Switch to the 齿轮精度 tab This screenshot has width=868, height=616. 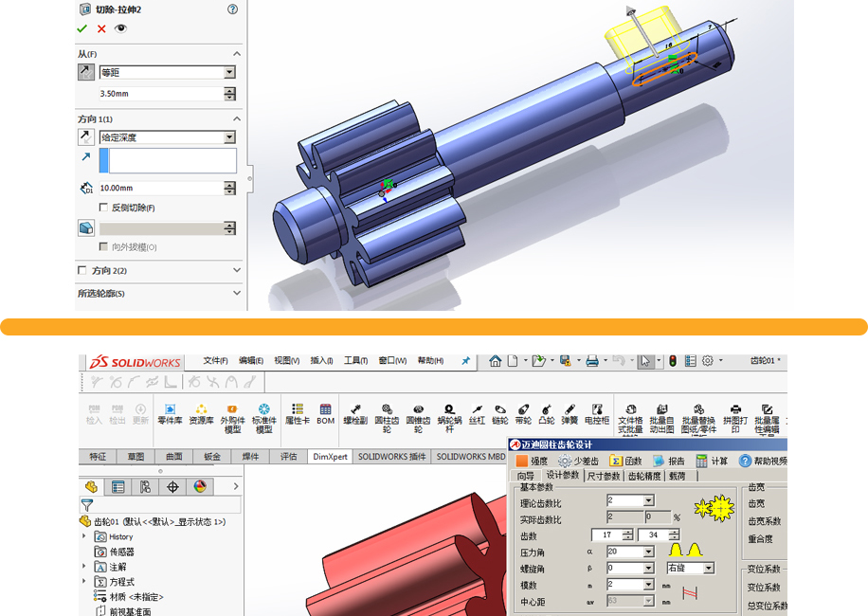644,476
